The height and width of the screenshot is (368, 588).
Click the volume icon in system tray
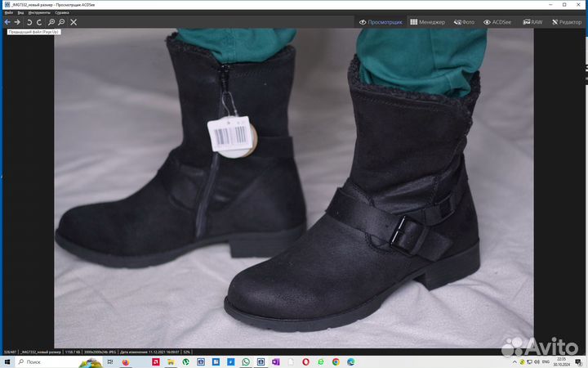[x=537, y=362]
